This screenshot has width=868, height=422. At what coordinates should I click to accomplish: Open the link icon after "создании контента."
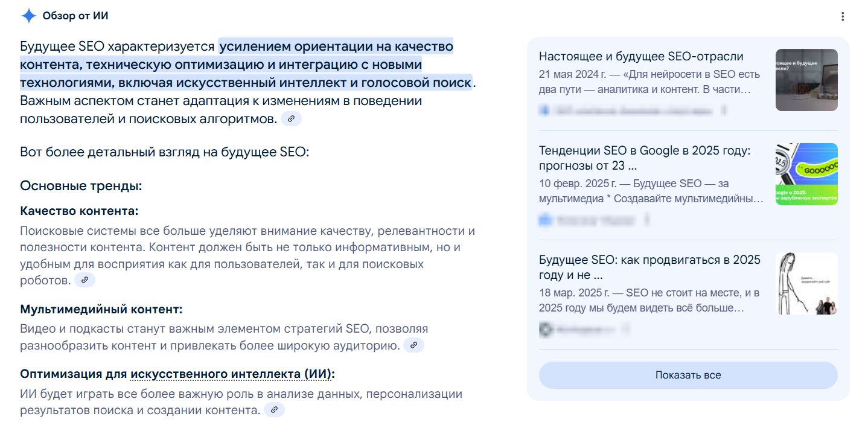pos(274,410)
